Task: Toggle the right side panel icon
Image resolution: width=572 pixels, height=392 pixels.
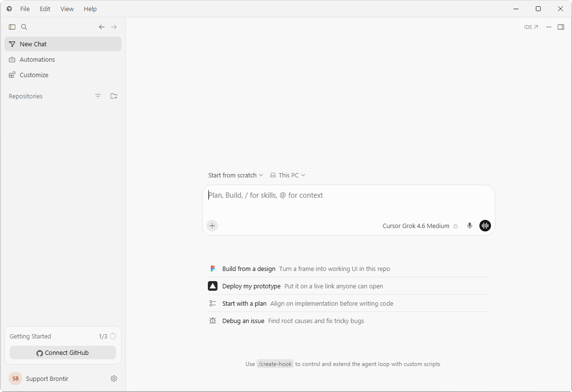Action: 561,27
